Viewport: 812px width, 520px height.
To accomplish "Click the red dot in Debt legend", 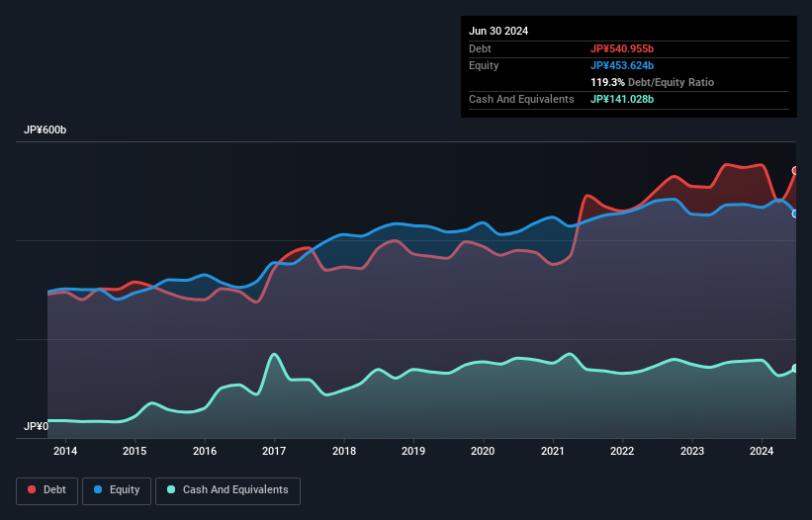I will 32,489.
